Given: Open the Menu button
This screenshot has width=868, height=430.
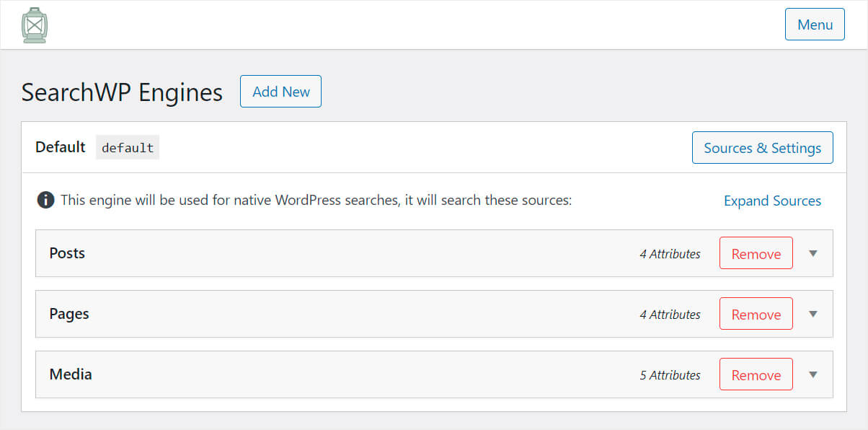Looking at the screenshot, I should [x=815, y=25].
